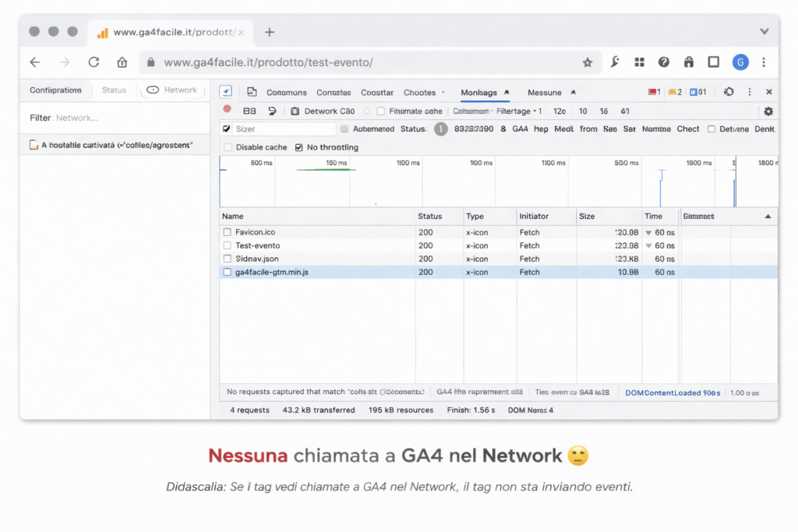The image size is (798, 532).
Task: Open the Conuztes DevTools tab
Action: tap(334, 93)
